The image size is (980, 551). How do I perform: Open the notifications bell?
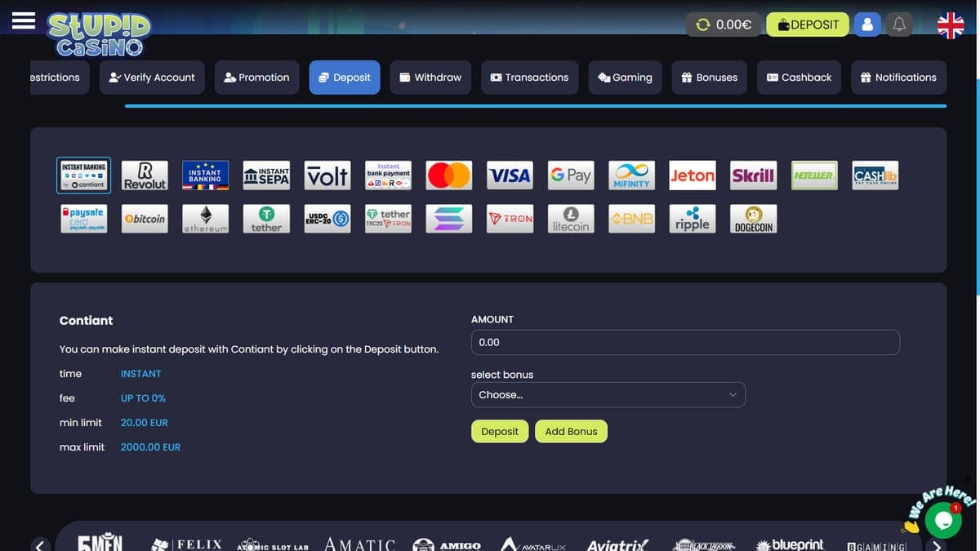point(899,24)
